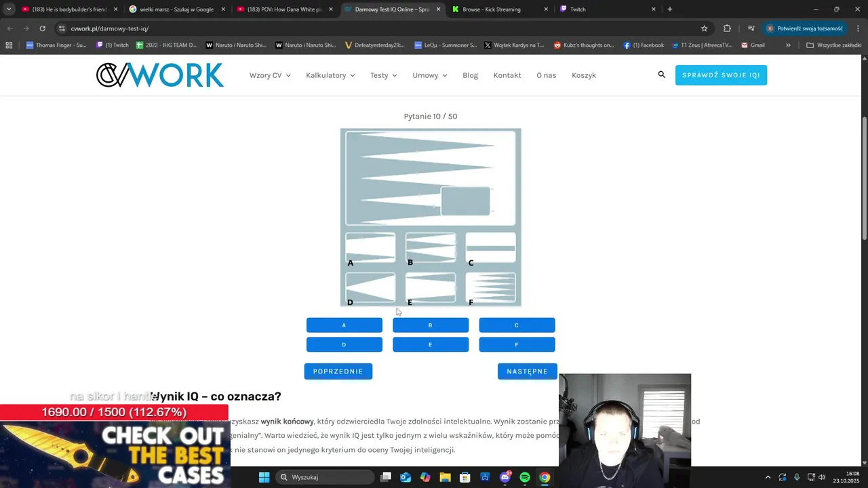Open Copilot from the taskbar
This screenshot has height=488, width=868.
(x=425, y=477)
